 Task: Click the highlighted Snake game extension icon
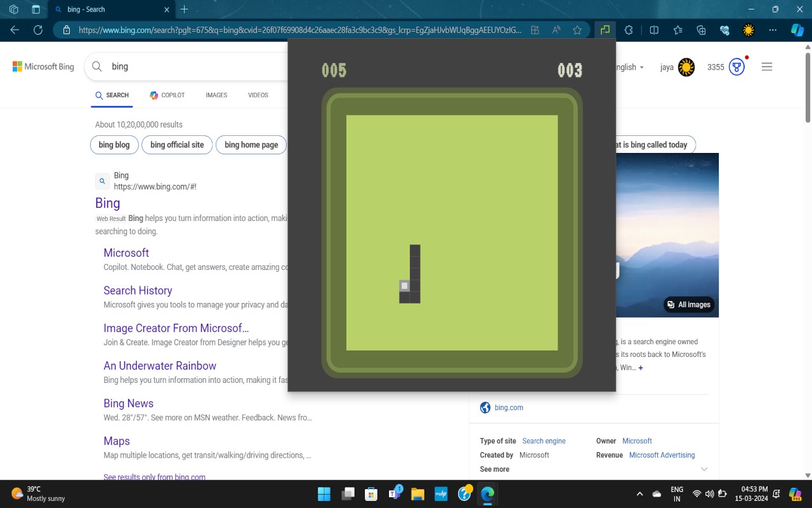coord(605,30)
